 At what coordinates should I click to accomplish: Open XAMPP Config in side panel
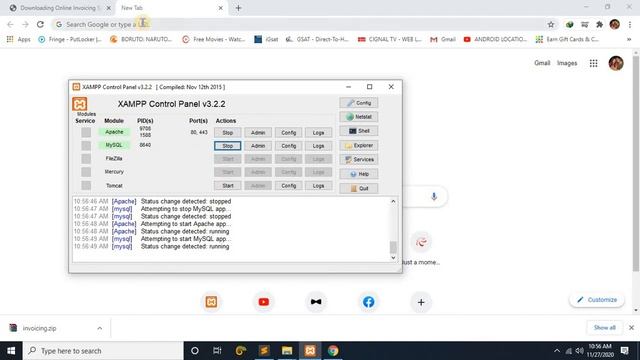[359, 103]
